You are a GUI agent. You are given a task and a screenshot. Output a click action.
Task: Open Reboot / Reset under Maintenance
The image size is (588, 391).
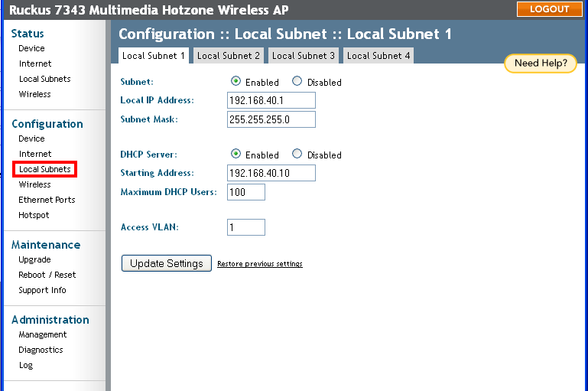[47, 275]
